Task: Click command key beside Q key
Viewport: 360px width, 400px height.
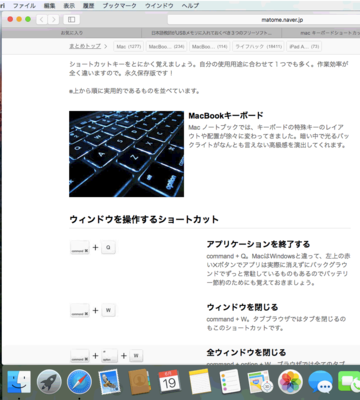Action: tap(80, 248)
